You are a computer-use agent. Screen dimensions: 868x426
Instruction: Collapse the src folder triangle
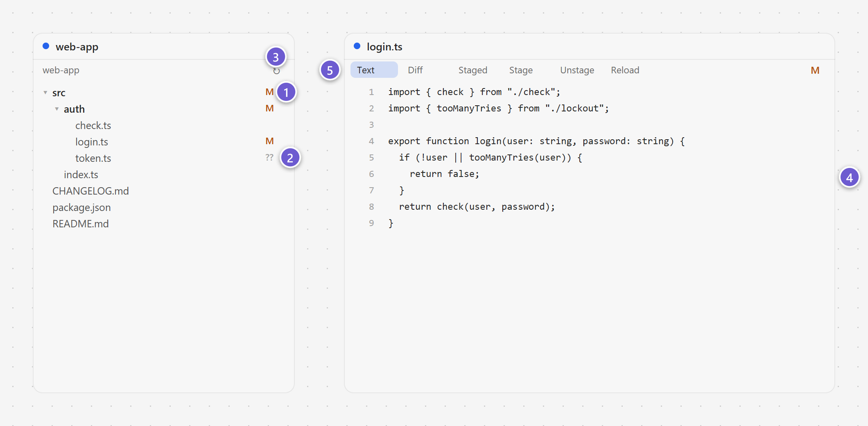(x=45, y=93)
